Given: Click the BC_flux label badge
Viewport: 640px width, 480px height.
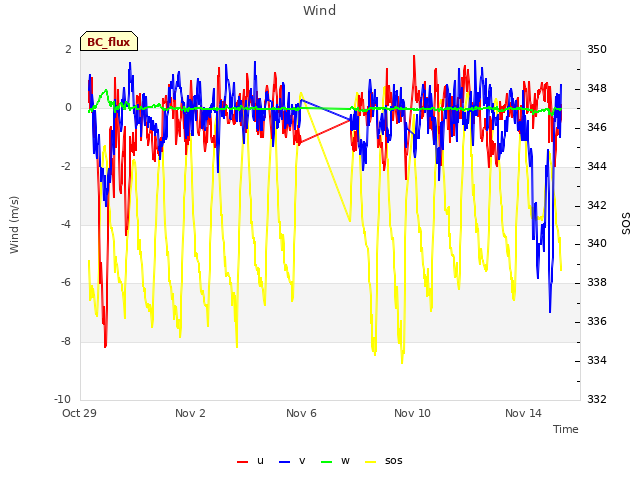Looking at the screenshot, I should [x=109, y=41].
